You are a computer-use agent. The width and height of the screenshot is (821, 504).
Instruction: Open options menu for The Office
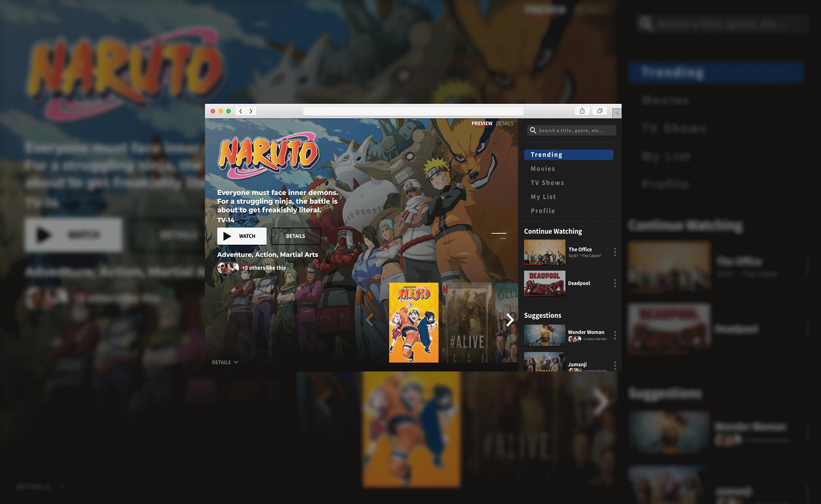[615, 252]
